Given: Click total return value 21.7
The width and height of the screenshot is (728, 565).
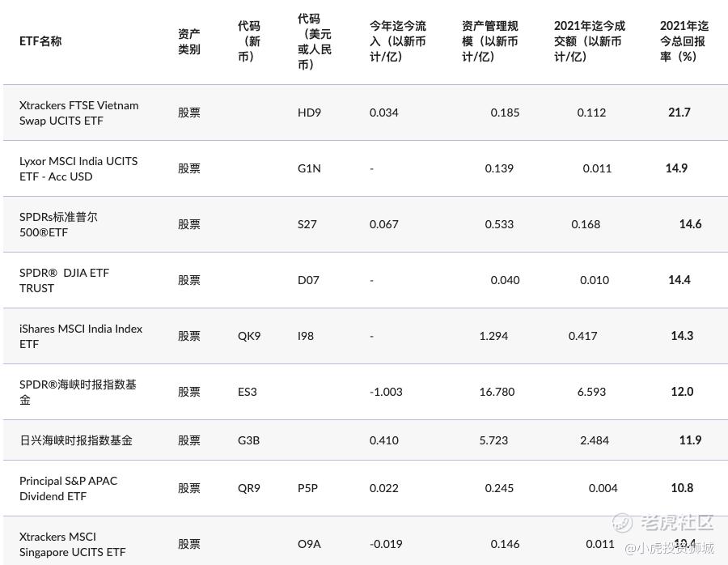Looking at the screenshot, I should point(679,113).
